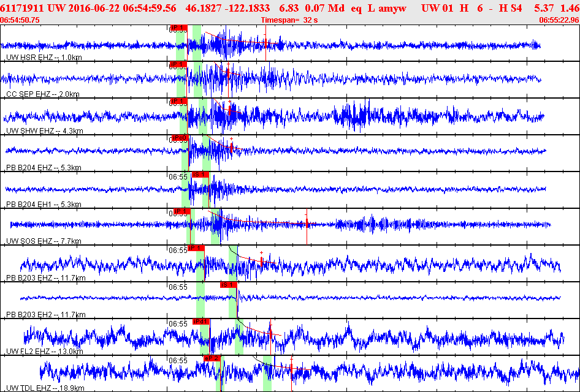Click the coordinates '46.1827 -122.1833'

tap(227, 8)
